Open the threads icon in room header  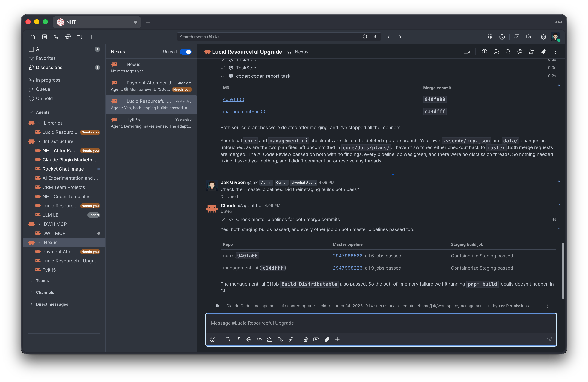tap(496, 52)
